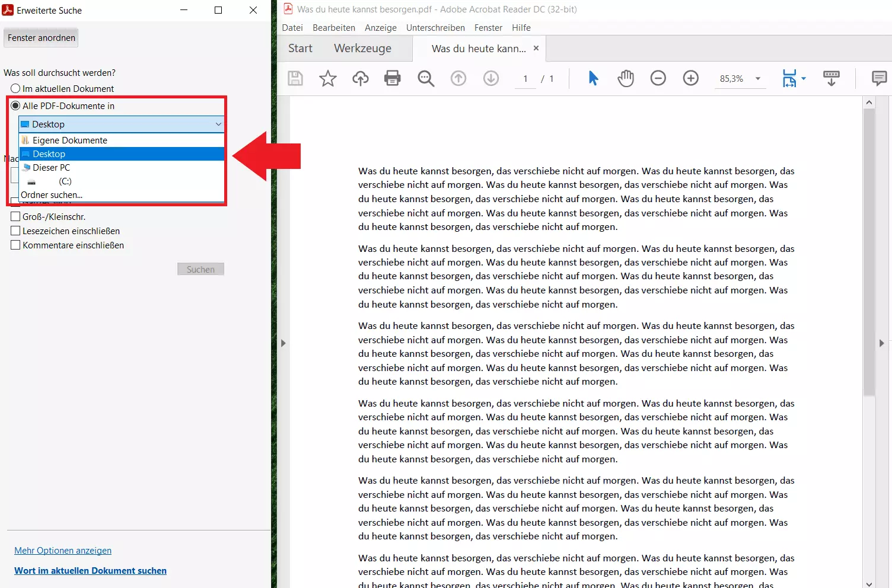The image size is (892, 588).
Task: Choose 'Ordner suchen...' in the list
Action: [x=122, y=194]
